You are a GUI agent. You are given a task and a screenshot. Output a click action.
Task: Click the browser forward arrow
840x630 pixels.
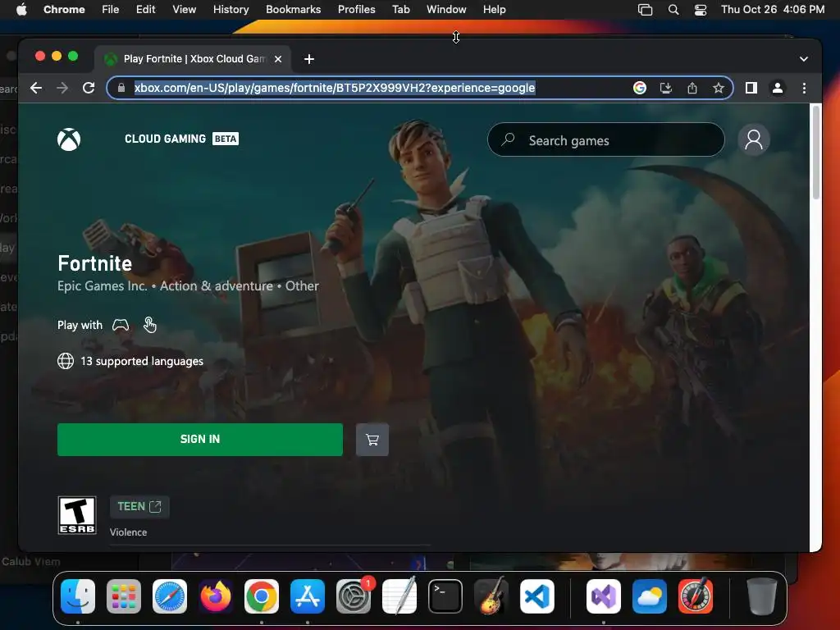click(62, 88)
